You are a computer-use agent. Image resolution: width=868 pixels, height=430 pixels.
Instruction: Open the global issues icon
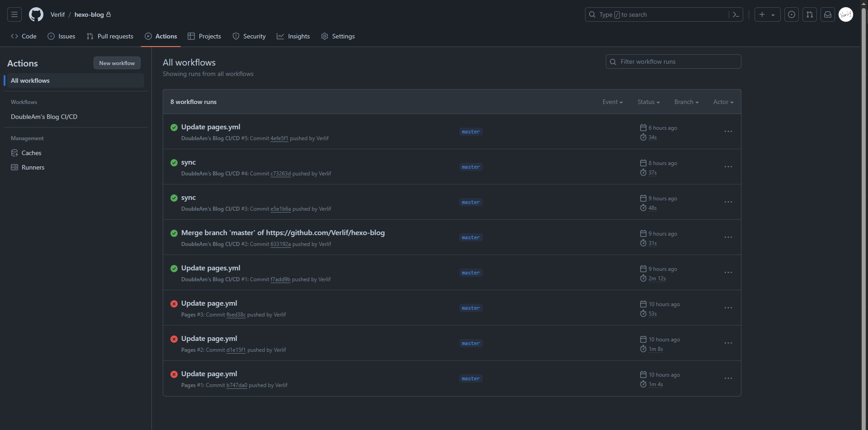pos(791,14)
